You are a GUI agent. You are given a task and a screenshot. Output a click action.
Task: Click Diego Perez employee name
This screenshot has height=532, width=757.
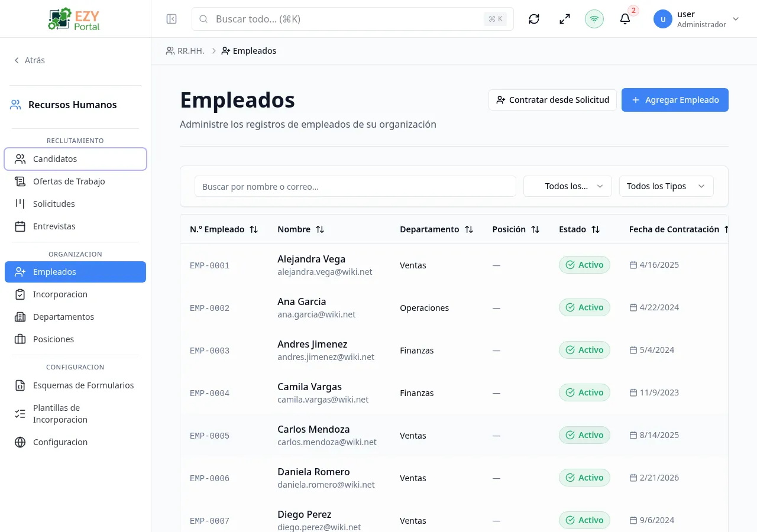pos(304,514)
